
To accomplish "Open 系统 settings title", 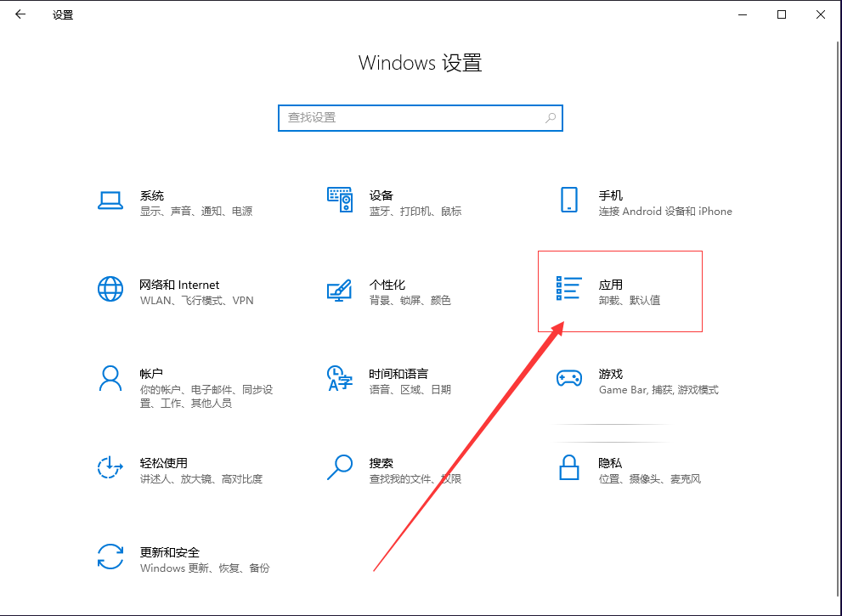I will [152, 195].
